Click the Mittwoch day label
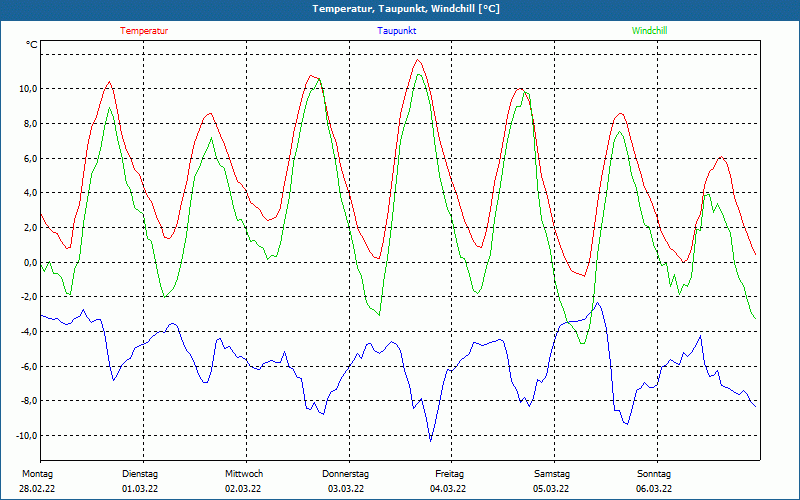 click(244, 474)
